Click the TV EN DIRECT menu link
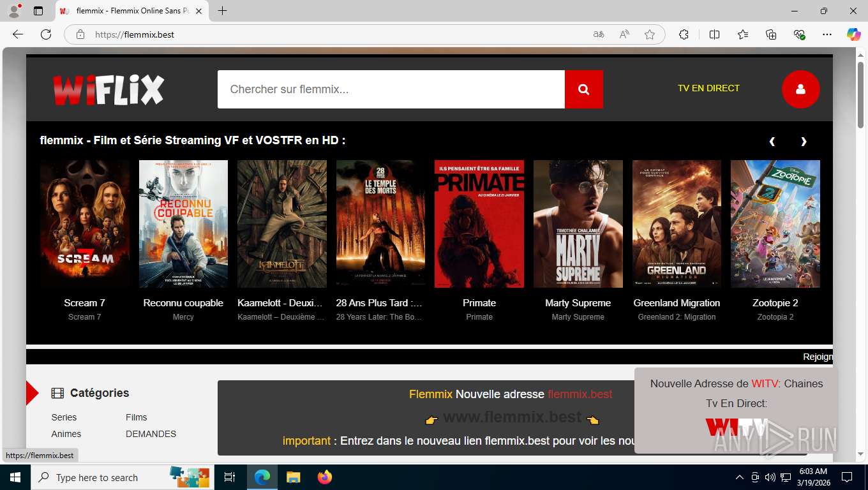Screen dimensions: 868x490 pyautogui.click(x=708, y=88)
